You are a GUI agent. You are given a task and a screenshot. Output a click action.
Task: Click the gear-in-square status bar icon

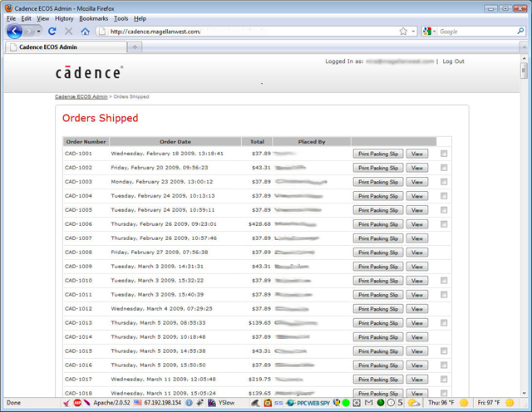[x=357, y=403]
